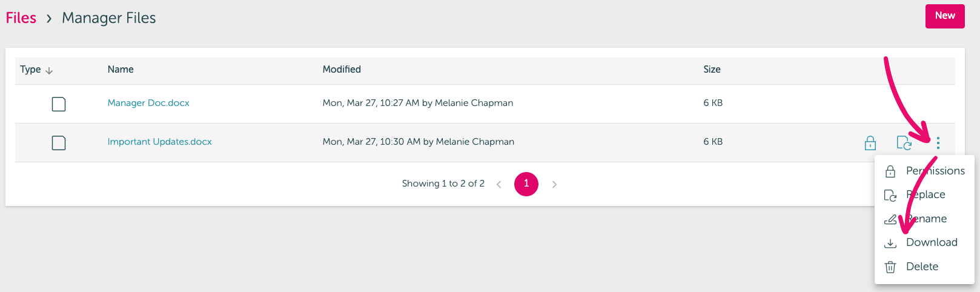Click the file icon for Important Updates.docx

pos(59,143)
